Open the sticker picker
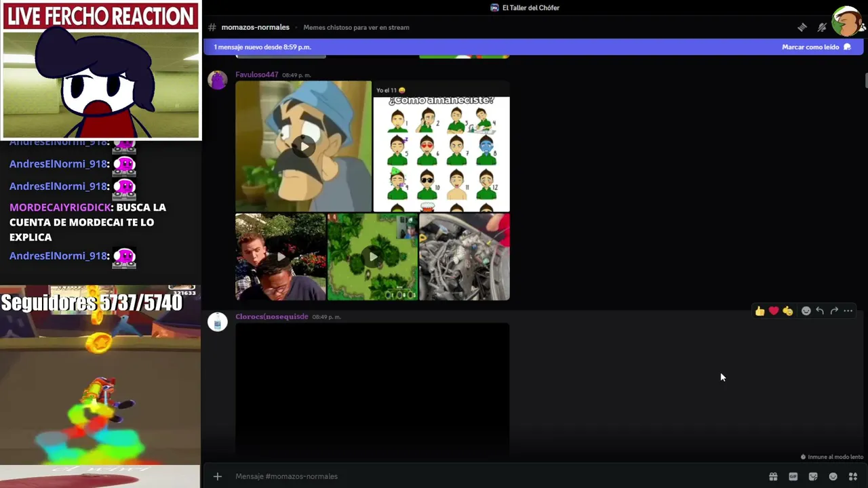This screenshot has width=868, height=488. click(813, 476)
